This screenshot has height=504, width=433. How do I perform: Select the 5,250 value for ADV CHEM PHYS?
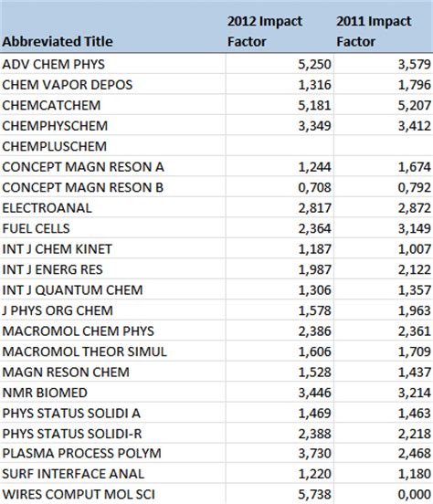pyautogui.click(x=314, y=65)
